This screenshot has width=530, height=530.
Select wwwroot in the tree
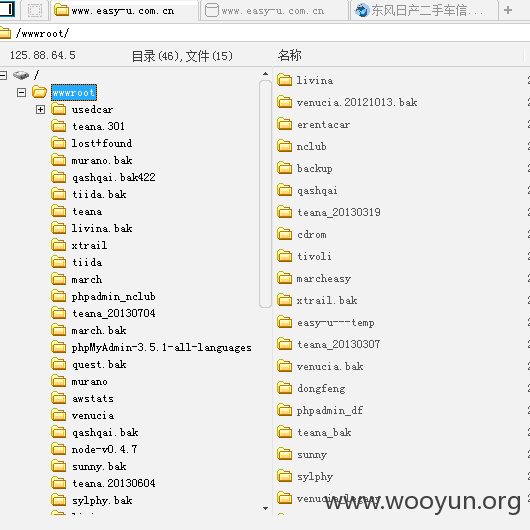pyautogui.click(x=74, y=92)
